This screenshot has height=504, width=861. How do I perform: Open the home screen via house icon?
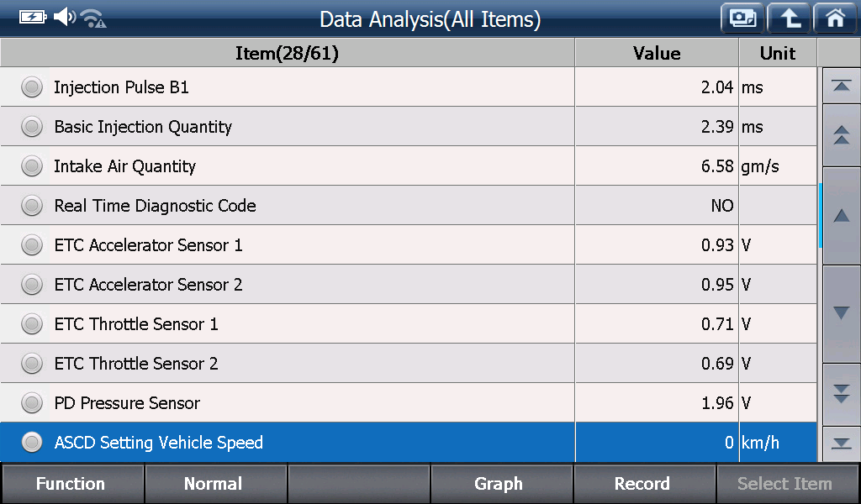tap(835, 18)
